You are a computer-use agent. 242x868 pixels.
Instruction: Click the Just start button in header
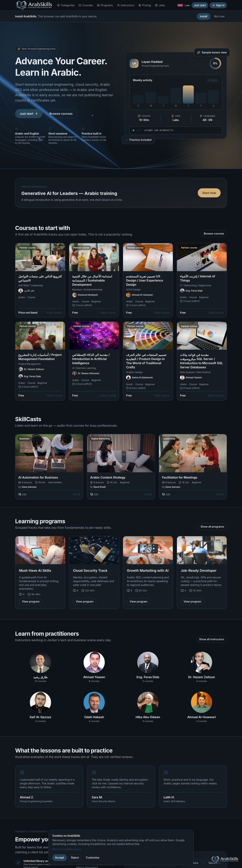(200, 5)
